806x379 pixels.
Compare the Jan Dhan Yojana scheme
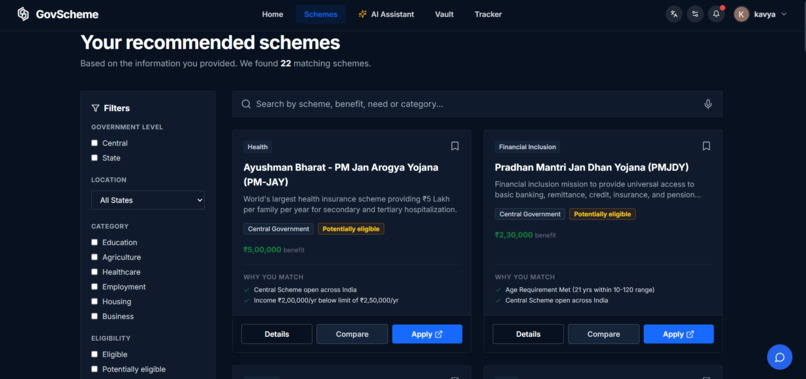coord(603,334)
